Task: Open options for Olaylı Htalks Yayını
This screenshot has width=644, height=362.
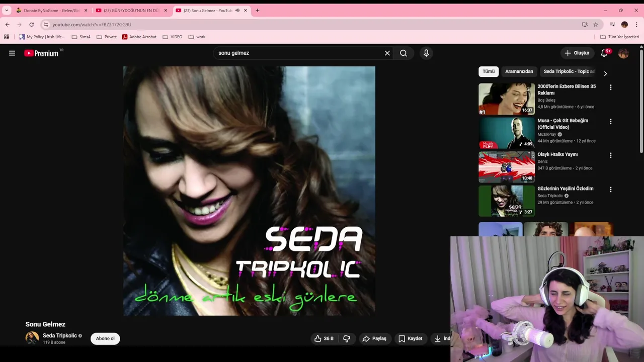Action: [x=611, y=155]
